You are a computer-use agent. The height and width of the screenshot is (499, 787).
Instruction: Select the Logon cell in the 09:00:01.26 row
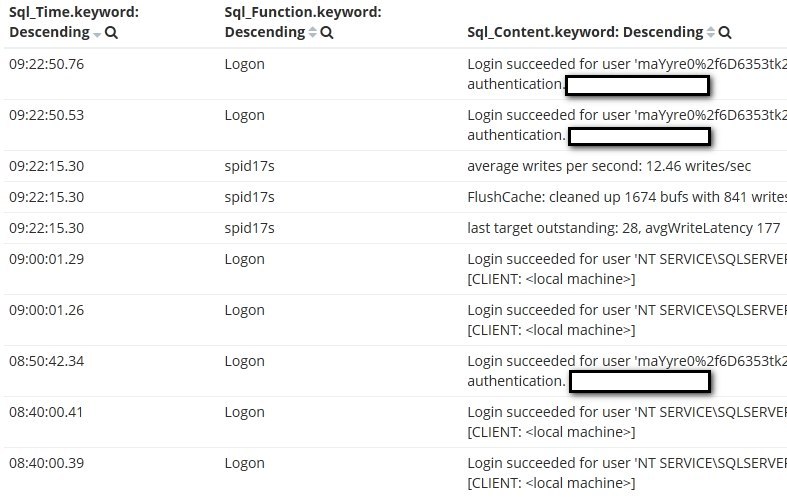[244, 311]
